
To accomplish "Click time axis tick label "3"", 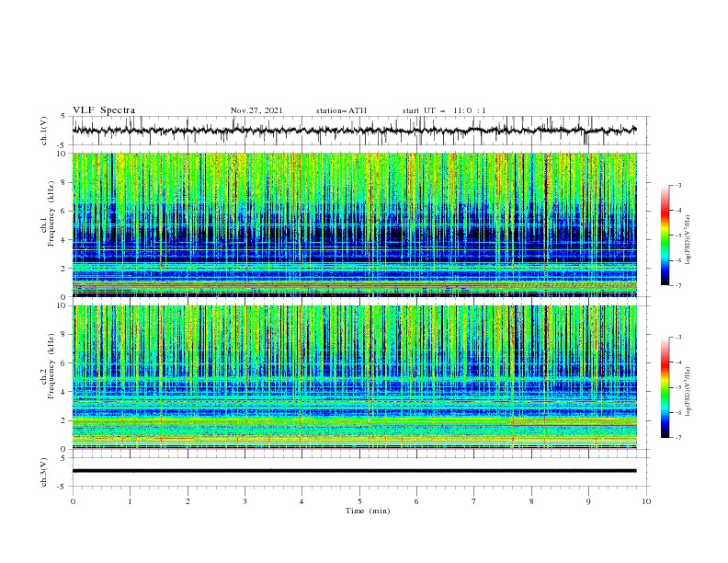I will click(x=245, y=501).
